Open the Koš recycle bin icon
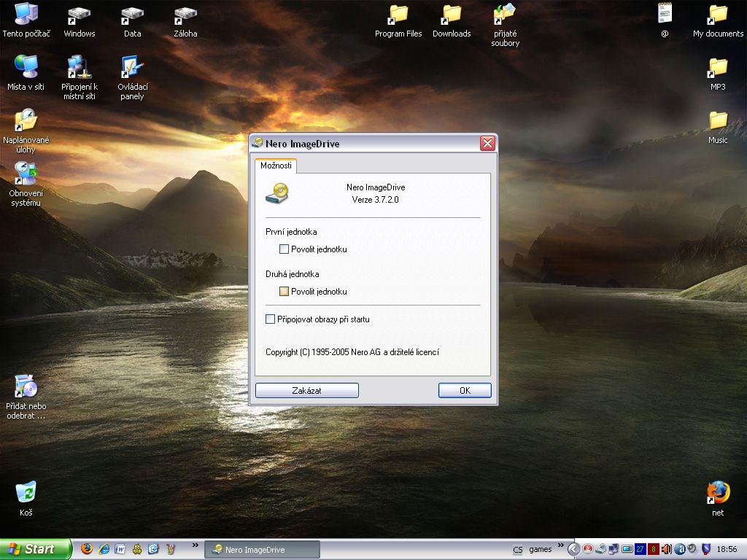 pos(26,493)
